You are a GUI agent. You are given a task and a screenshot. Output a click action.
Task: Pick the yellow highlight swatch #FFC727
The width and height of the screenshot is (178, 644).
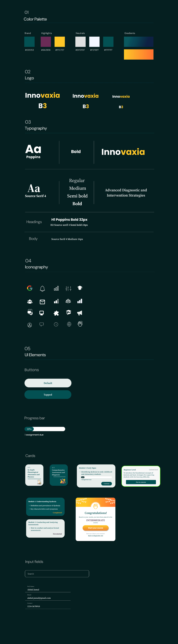[x=60, y=42]
